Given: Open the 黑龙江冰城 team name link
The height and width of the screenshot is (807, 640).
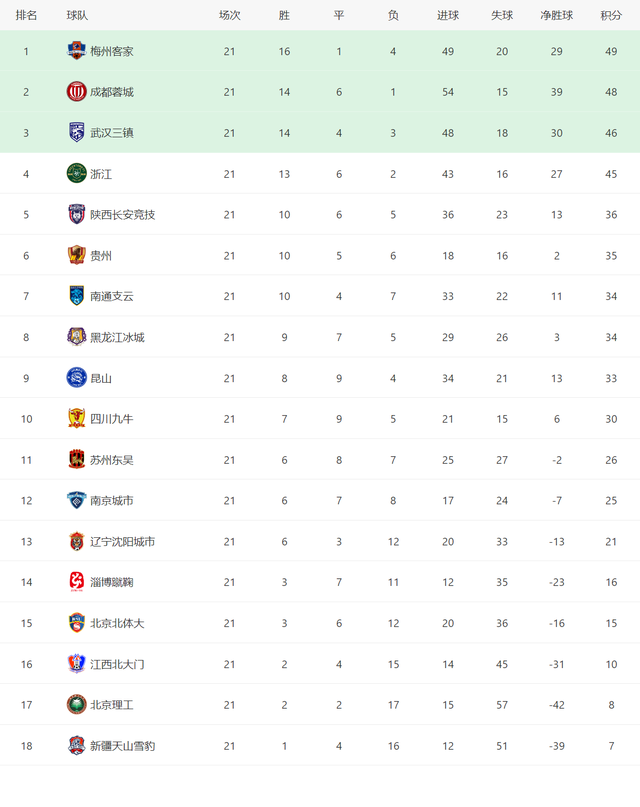Looking at the screenshot, I should (117, 337).
